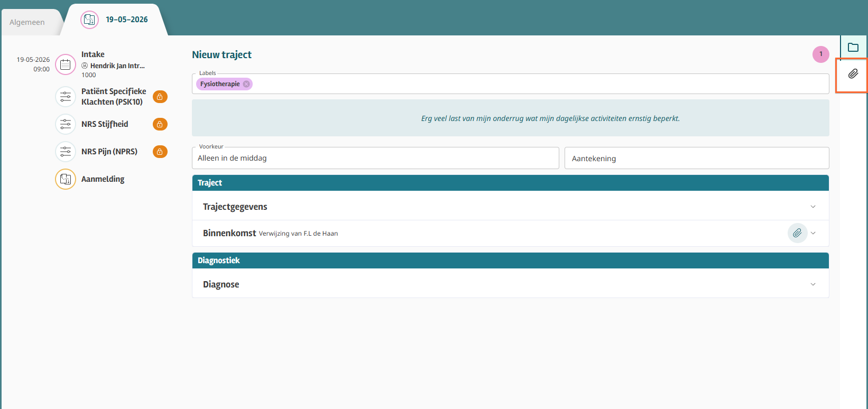The width and height of the screenshot is (868, 409).
Task: Click the complaint text about onderrug
Action: pos(550,118)
